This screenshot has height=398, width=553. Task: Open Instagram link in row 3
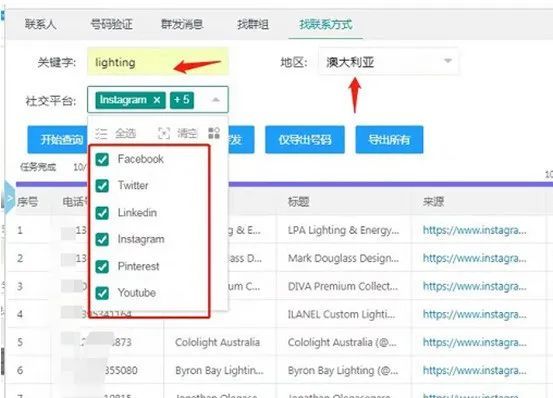(474, 286)
